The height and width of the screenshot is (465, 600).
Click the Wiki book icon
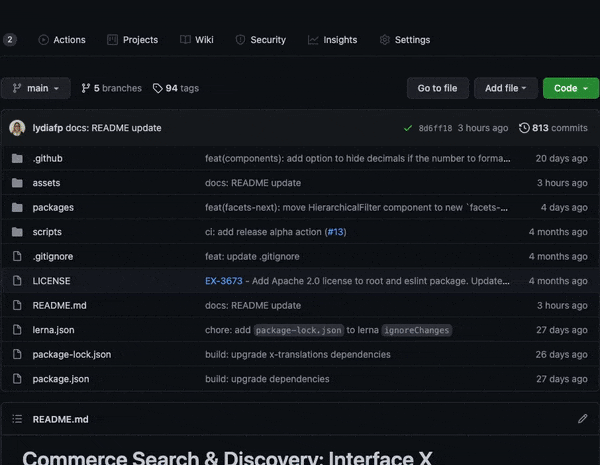(x=185, y=40)
